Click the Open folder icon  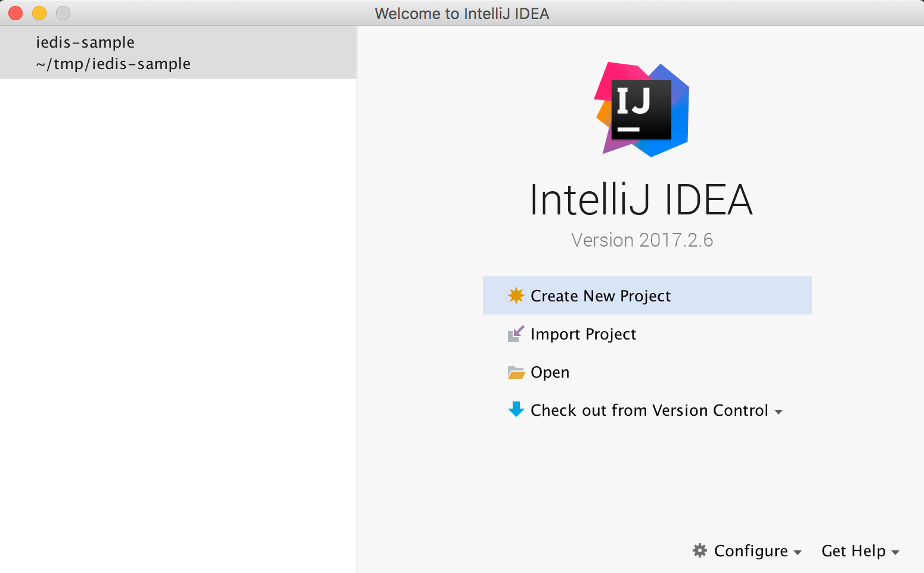516,372
